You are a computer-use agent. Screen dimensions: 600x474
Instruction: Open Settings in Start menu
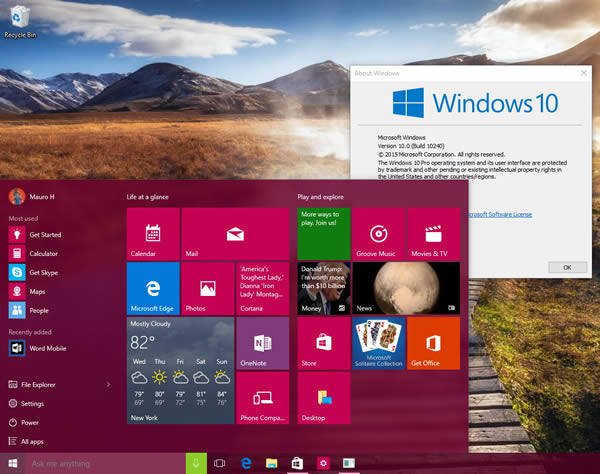tap(26, 404)
